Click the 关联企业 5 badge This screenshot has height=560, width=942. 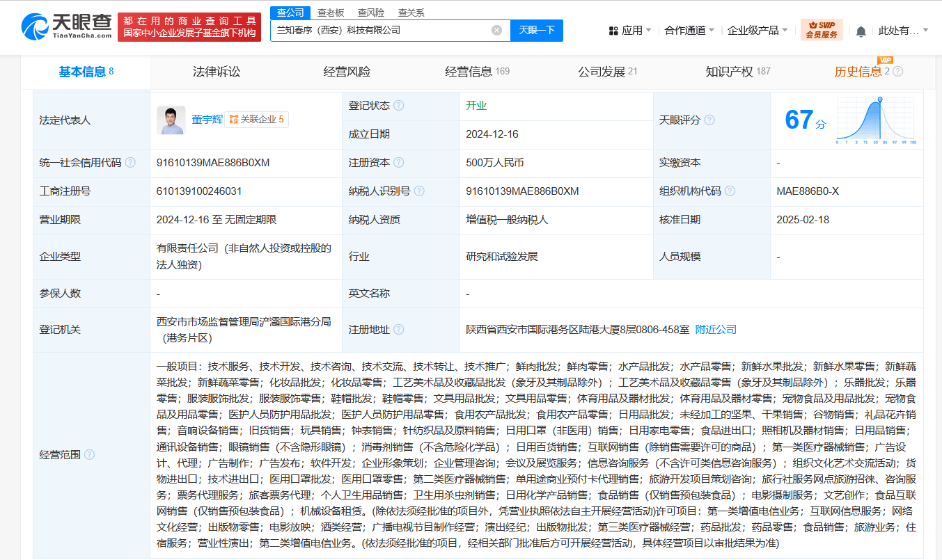(256, 120)
